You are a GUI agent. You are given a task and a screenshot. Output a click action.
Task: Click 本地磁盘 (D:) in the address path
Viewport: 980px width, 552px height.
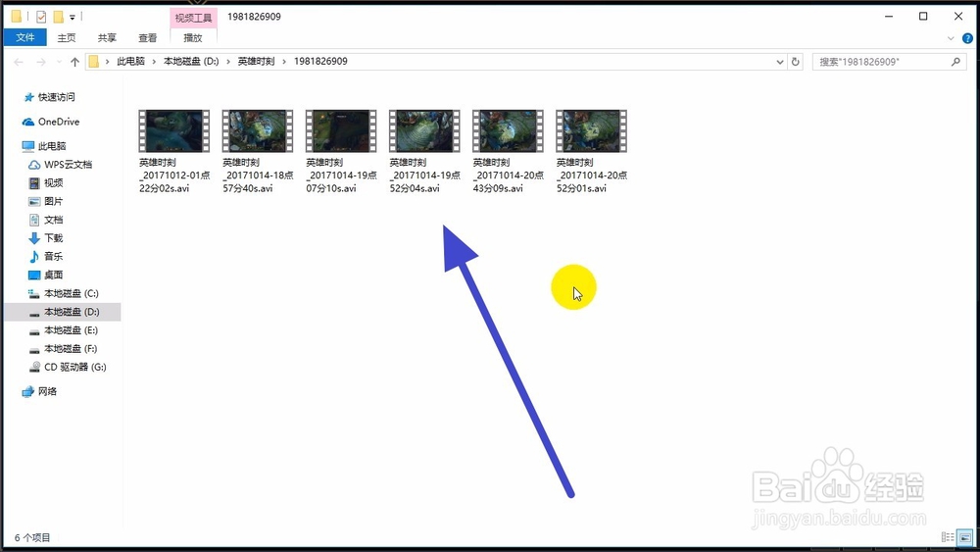pyautogui.click(x=191, y=61)
